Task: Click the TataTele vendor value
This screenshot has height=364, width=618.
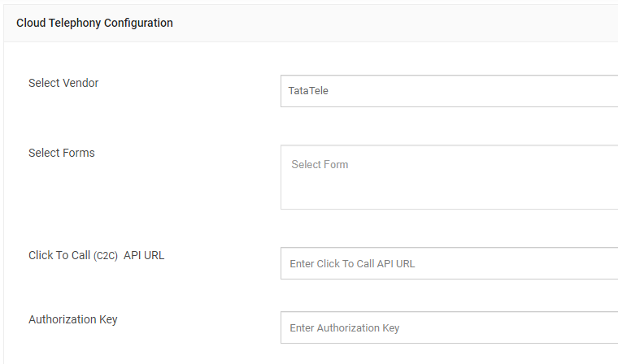Action: tap(308, 91)
